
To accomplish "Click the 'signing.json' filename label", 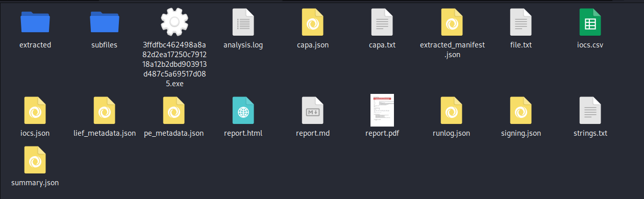I will pyautogui.click(x=521, y=134).
